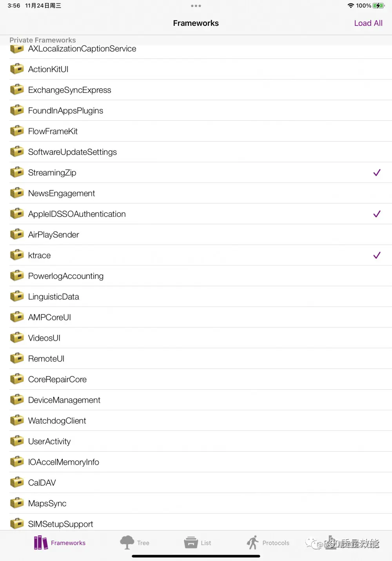Select the Protocols walking figure icon

[x=253, y=543]
